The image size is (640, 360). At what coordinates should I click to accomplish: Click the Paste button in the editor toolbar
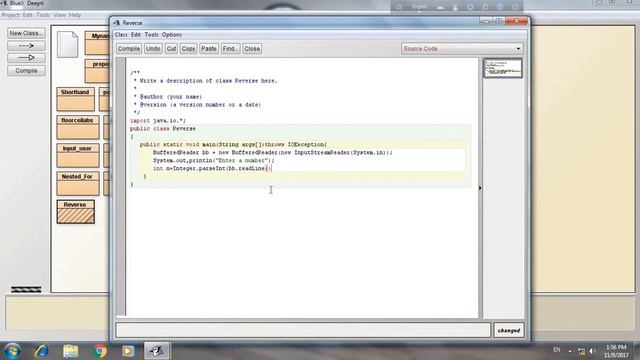[209, 49]
